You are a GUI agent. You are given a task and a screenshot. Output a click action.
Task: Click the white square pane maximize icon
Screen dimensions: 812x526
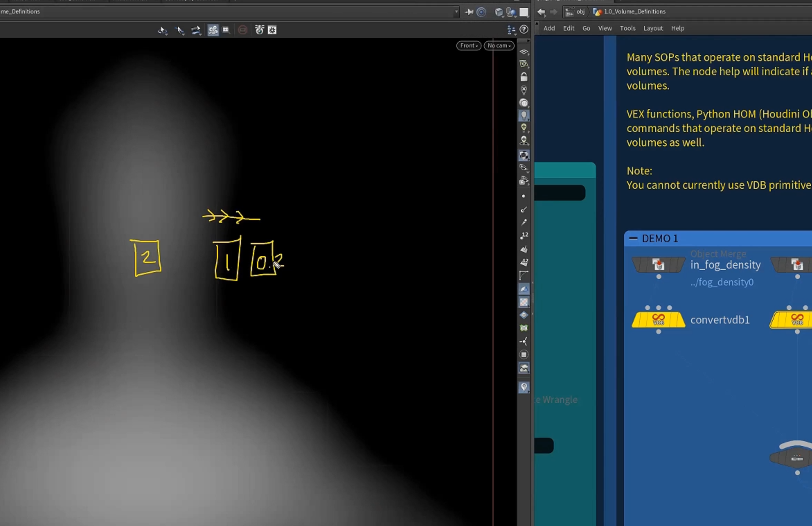click(524, 12)
